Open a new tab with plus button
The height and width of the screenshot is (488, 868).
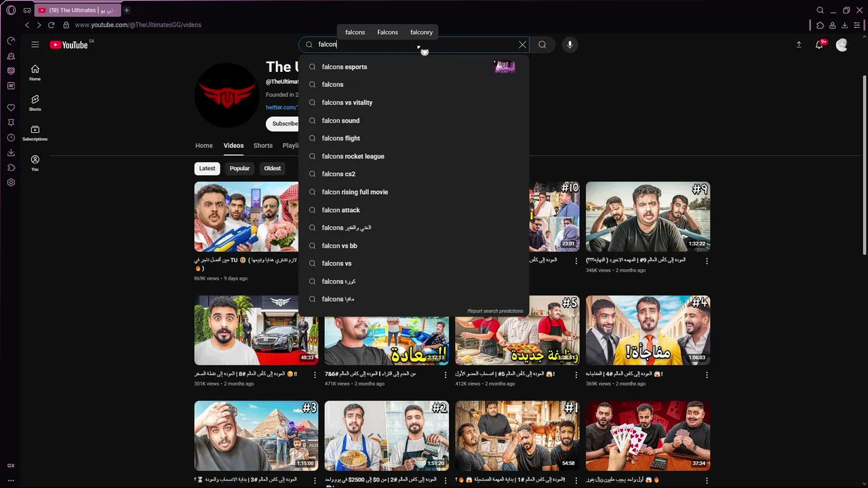coord(126,10)
